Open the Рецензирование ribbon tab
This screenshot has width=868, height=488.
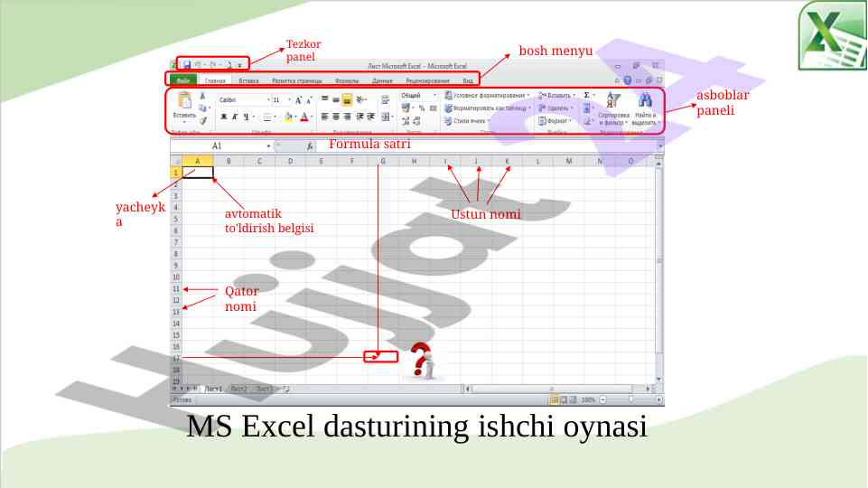(x=427, y=80)
